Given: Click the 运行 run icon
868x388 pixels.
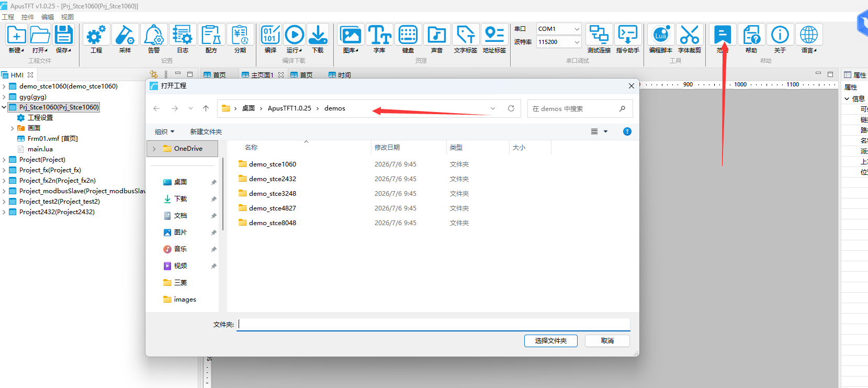Looking at the screenshot, I should coord(294,35).
